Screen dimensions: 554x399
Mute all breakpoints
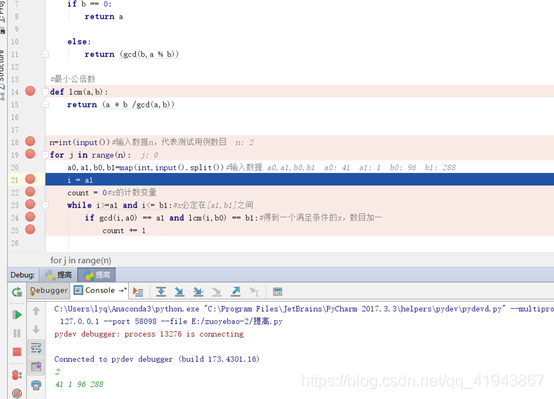17,393
